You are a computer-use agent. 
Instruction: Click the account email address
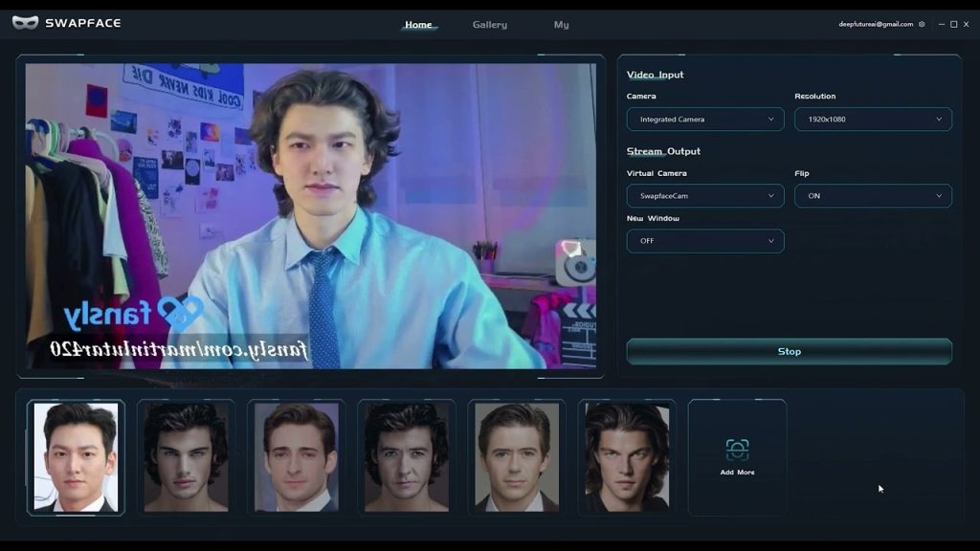(876, 24)
